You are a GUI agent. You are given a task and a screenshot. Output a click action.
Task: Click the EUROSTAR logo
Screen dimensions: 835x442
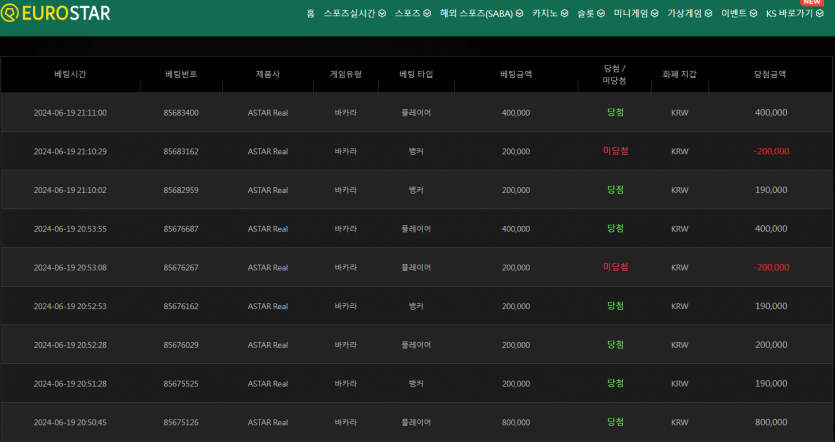55,13
